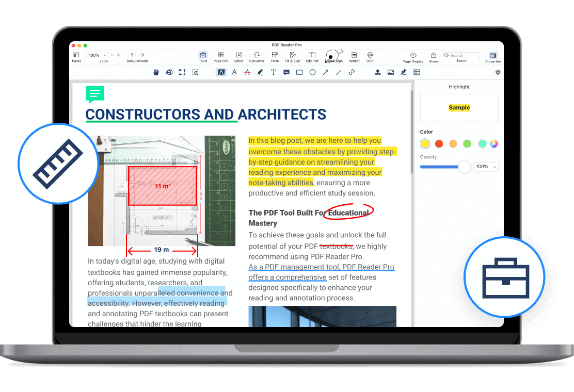
Task: Expand the opacity percentage dropdown
Action: pos(486,167)
